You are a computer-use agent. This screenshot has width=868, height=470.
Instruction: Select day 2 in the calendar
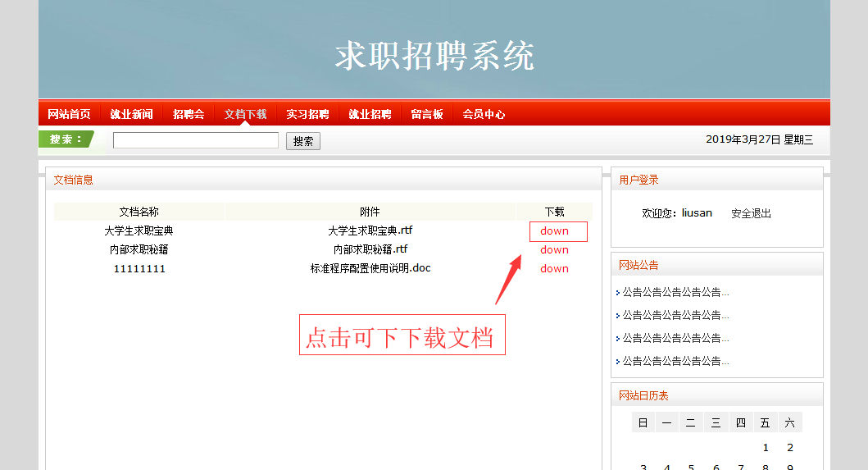[790, 447]
